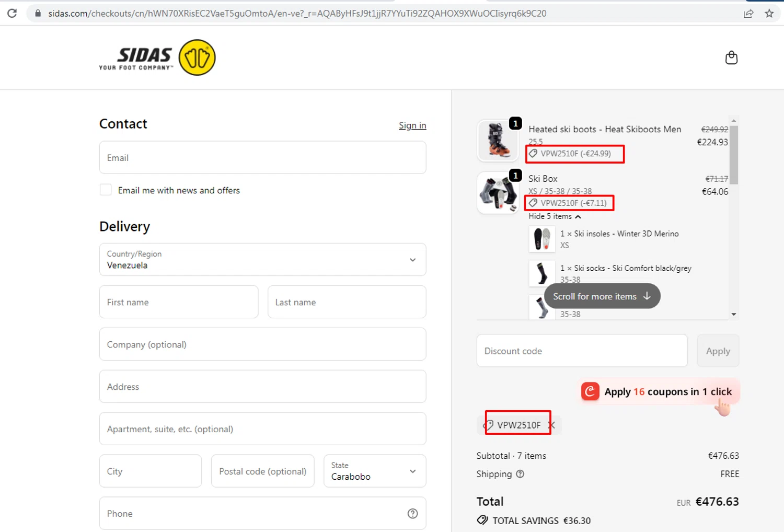Click the share page icon in address bar
Viewport: 784px width, 532px height.
pos(748,14)
